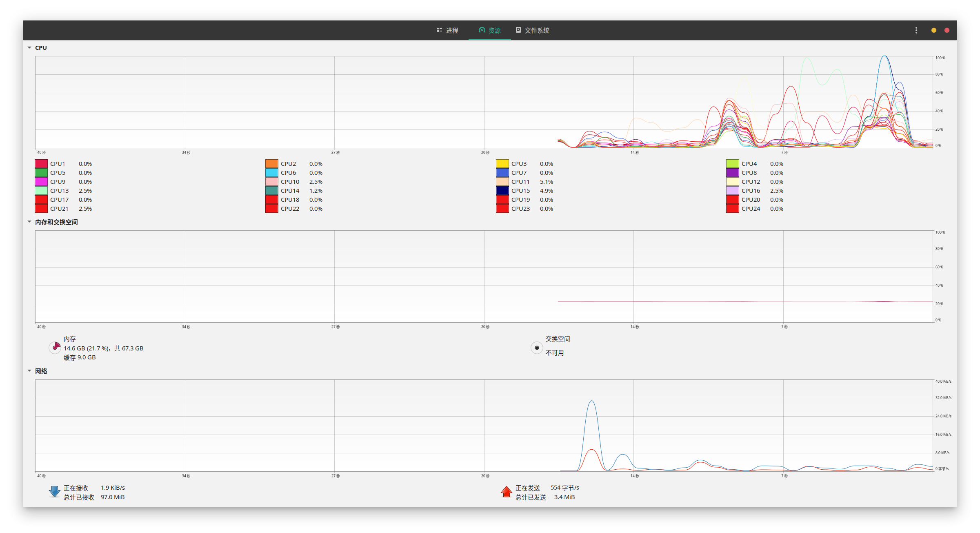Toggle CPU24 in the legend

pos(751,209)
